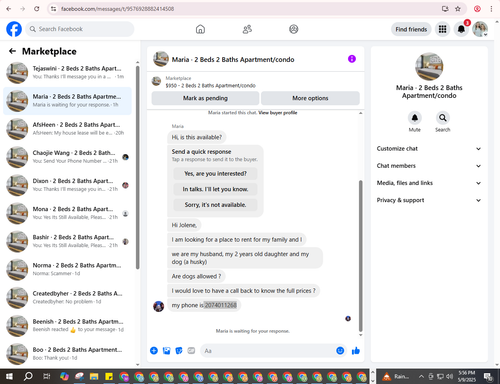Open File Explorer from taskbar

(x=94, y=377)
